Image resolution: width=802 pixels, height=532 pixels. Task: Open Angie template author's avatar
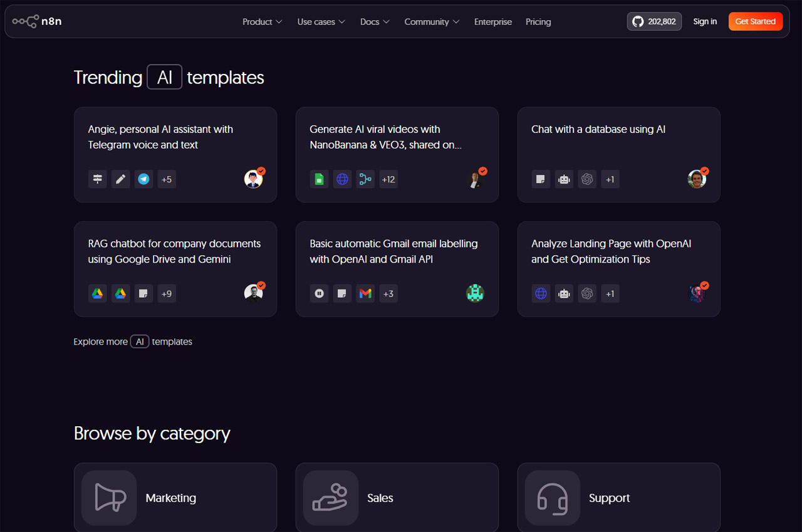point(253,179)
